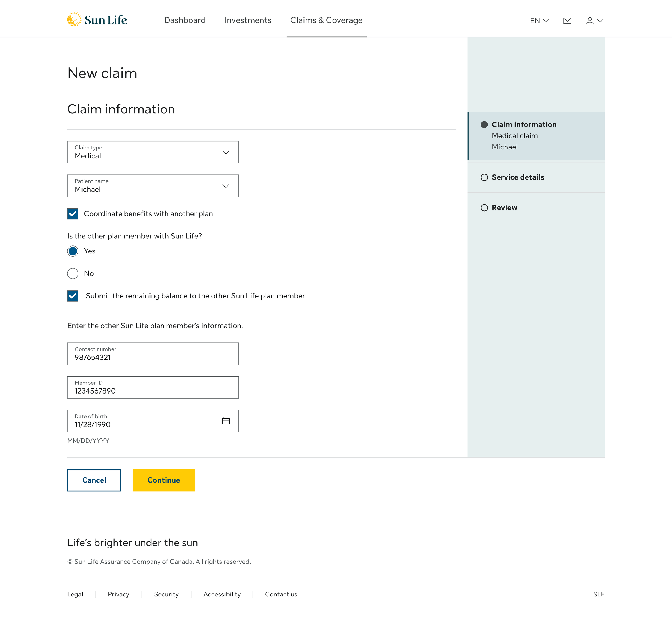The width and height of the screenshot is (672, 618).
Task: Click the 'Medical claim' sidebar text
Action: (515, 136)
